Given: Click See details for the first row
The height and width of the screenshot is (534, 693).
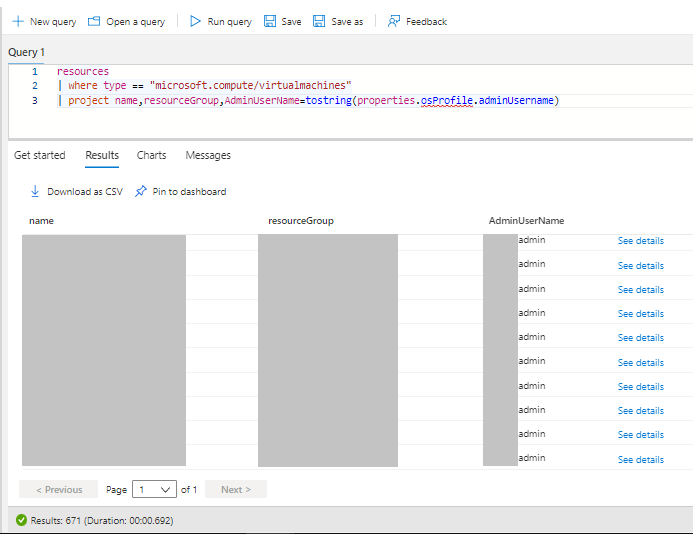Looking at the screenshot, I should (640, 241).
